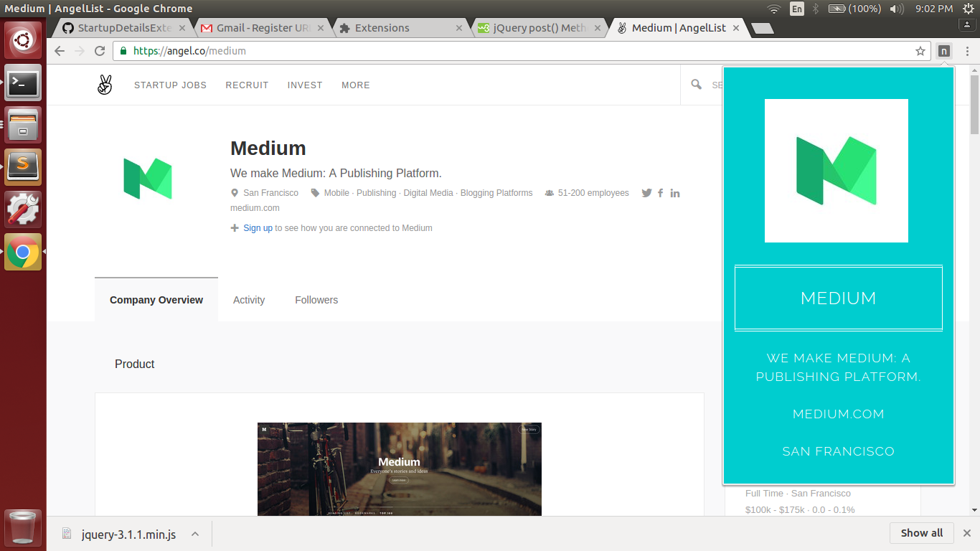The width and height of the screenshot is (980, 551).
Task: Click the MEDIUM title box in popup
Action: click(x=839, y=298)
